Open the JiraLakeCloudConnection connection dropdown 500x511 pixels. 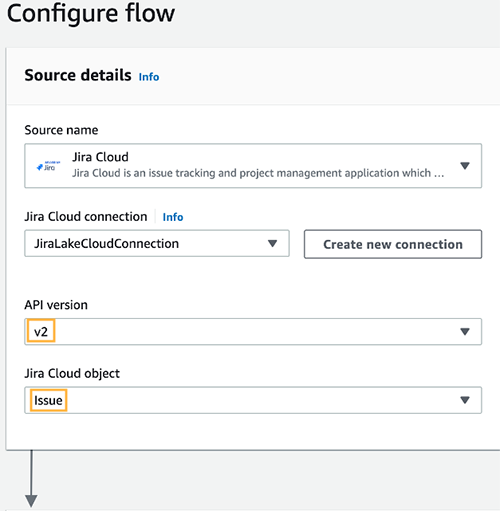click(x=157, y=243)
